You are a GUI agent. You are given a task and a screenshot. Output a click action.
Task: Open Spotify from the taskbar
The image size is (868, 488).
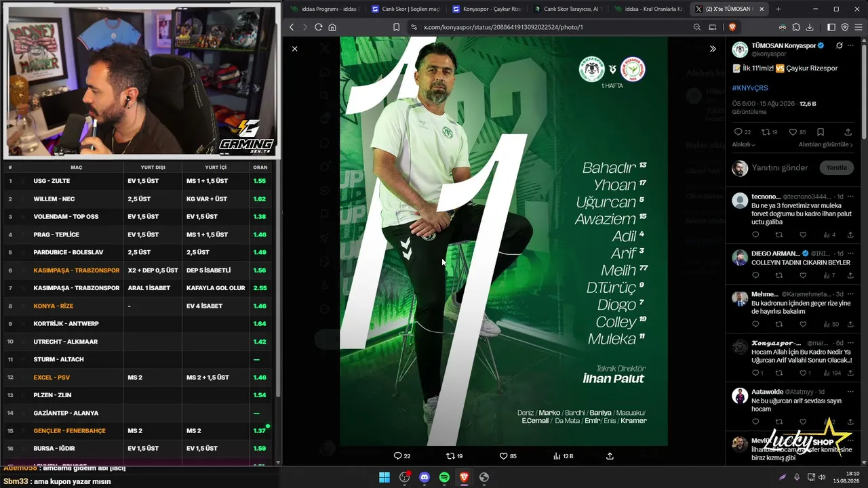pyautogui.click(x=444, y=477)
